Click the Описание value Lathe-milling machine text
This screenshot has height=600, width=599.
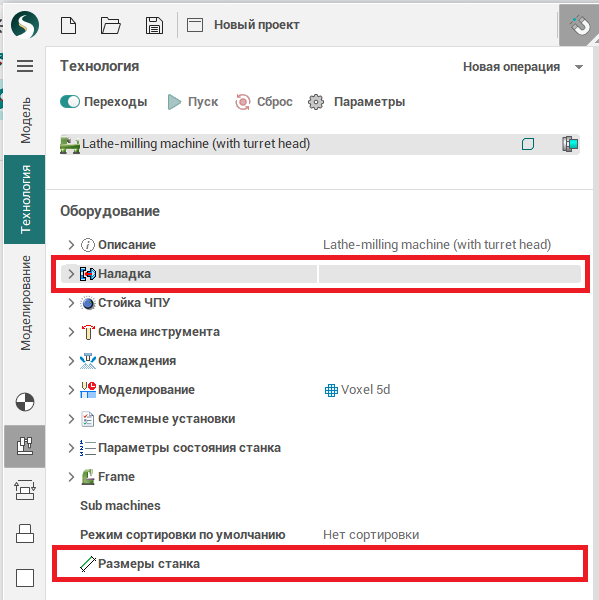pyautogui.click(x=437, y=245)
